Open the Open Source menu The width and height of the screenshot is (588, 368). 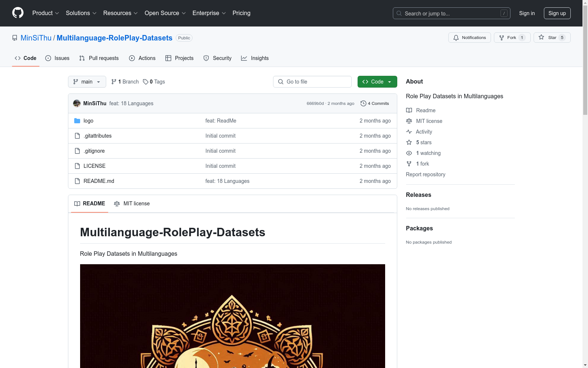[x=165, y=13]
